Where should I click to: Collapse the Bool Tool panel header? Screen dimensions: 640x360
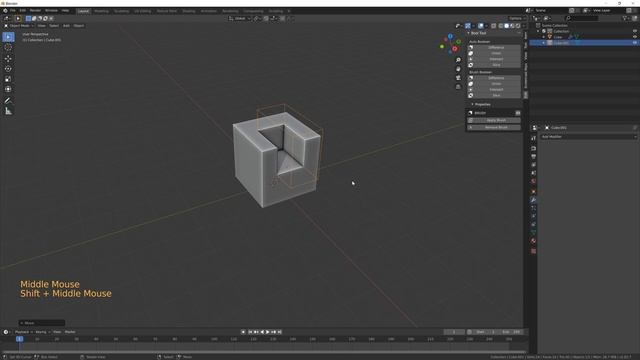494,33
